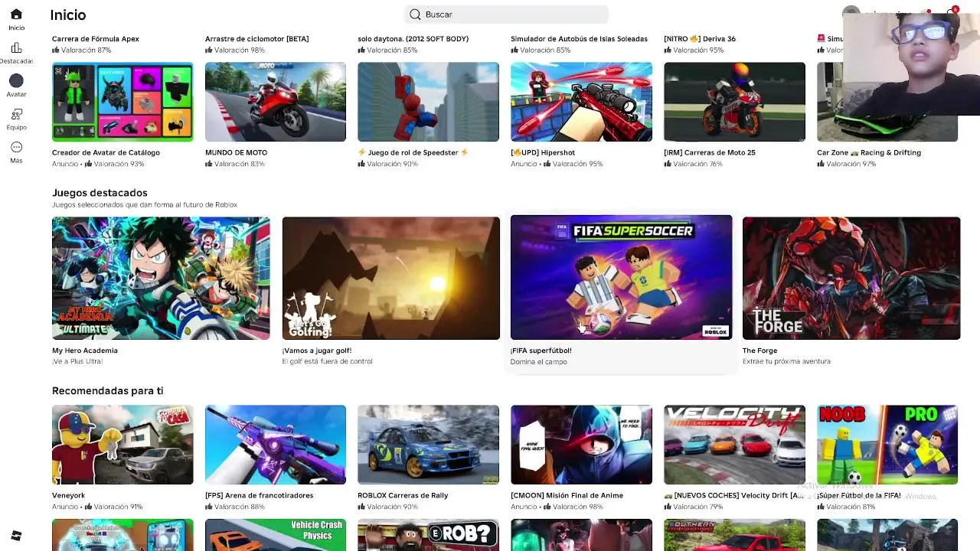Open [CMOON] Misión Final de Anime thumbnail
The image size is (980, 551).
coord(581,445)
